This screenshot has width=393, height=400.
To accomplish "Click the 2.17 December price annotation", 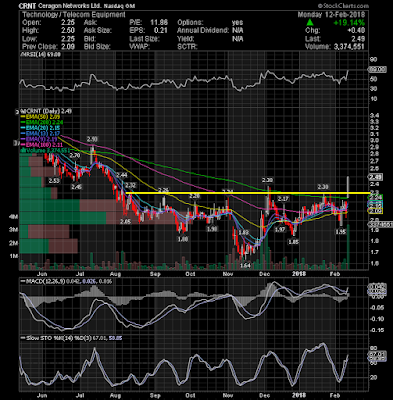I will [x=283, y=199].
